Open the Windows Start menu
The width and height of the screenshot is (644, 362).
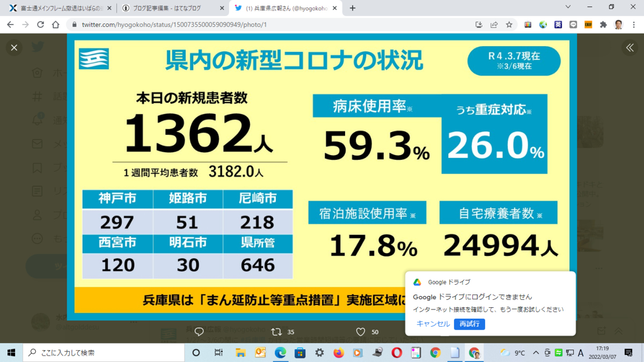click(11, 352)
